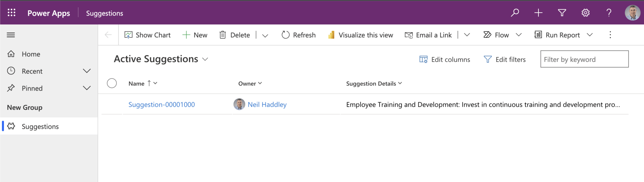Open the Active Suggestions view dropdown
The width and height of the screenshot is (644, 182).
[205, 59]
